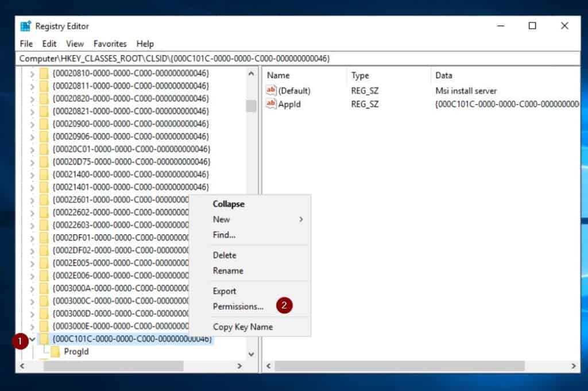
Task: Click folder icon of the {00022601 key
Action: [44, 200]
